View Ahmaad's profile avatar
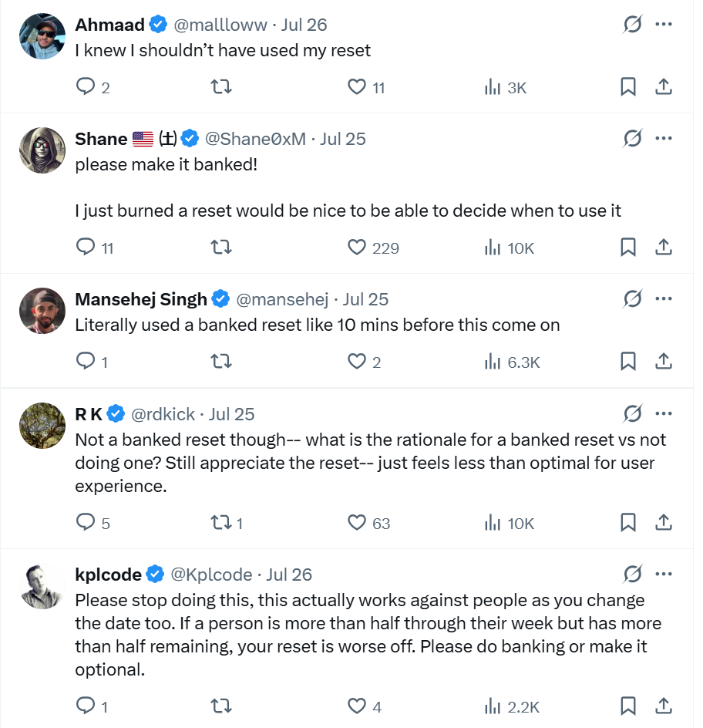Viewport: 703px width, 728px height. click(42, 36)
